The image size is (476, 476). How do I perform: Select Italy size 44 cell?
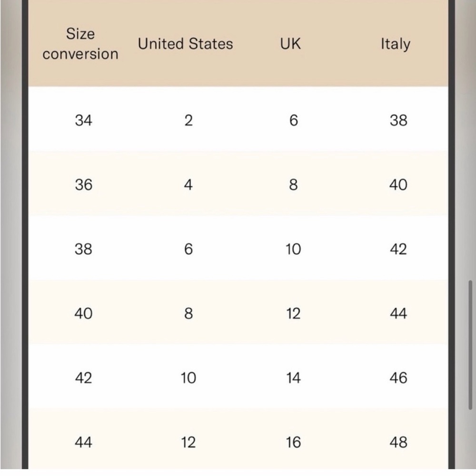398,313
